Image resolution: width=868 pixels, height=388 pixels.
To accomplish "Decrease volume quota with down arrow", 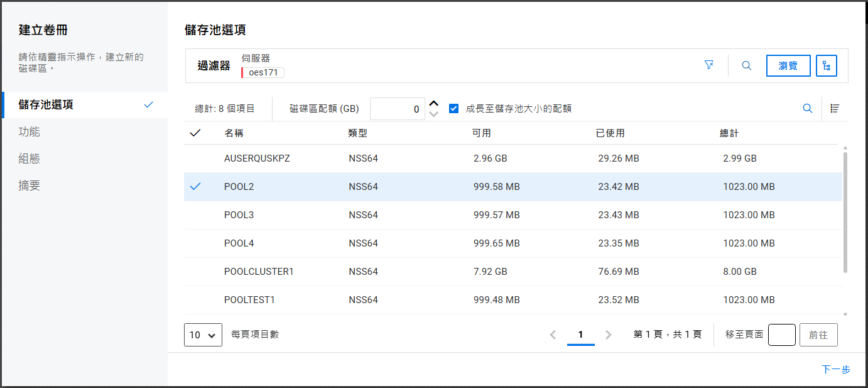I will (x=433, y=114).
